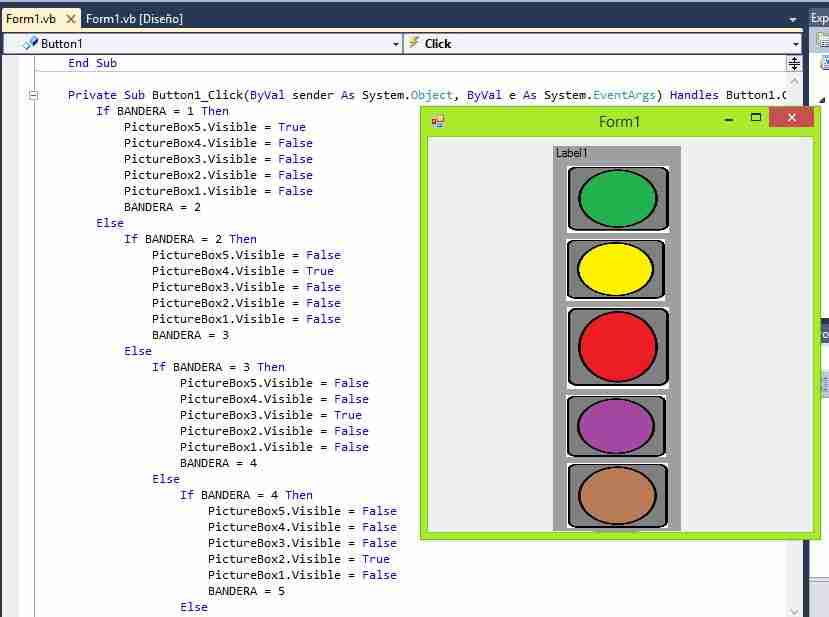Click Label1 in the Form1 window

572,153
